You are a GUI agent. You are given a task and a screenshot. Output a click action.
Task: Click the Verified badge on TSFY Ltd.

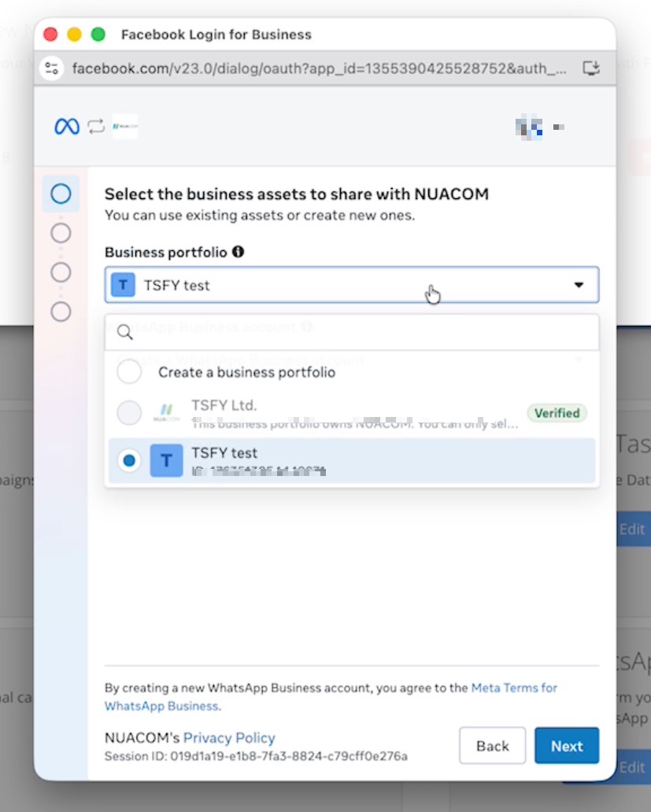tap(557, 413)
